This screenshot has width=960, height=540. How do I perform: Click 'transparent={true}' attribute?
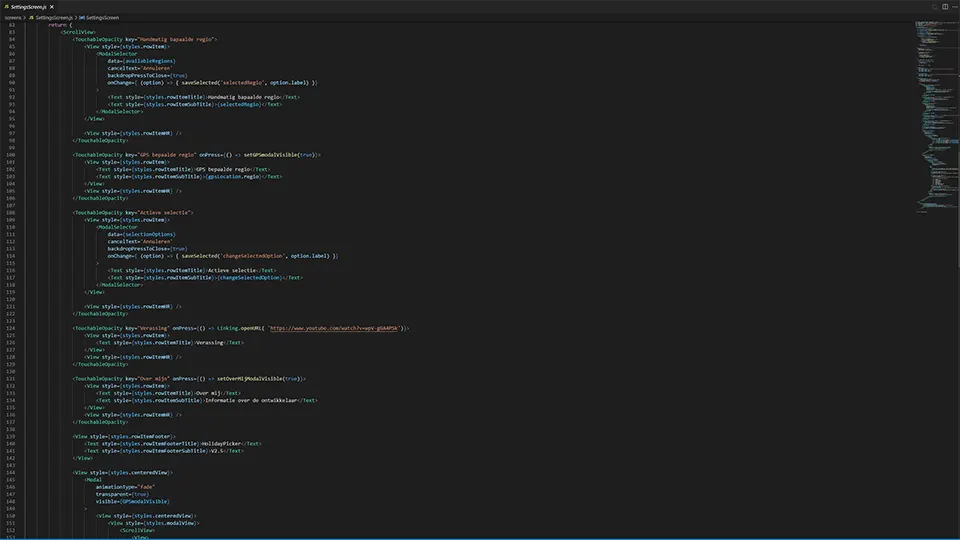[122, 495]
